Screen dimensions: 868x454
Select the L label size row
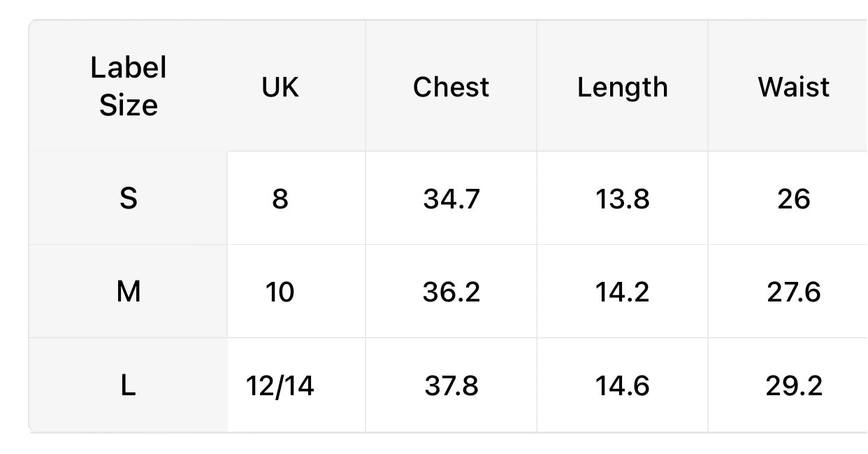tap(129, 385)
